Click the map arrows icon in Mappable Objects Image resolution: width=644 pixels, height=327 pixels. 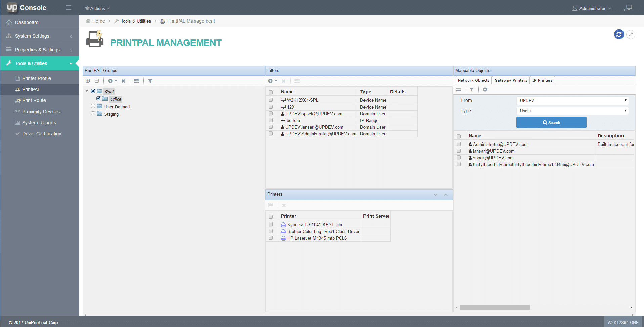pos(458,90)
